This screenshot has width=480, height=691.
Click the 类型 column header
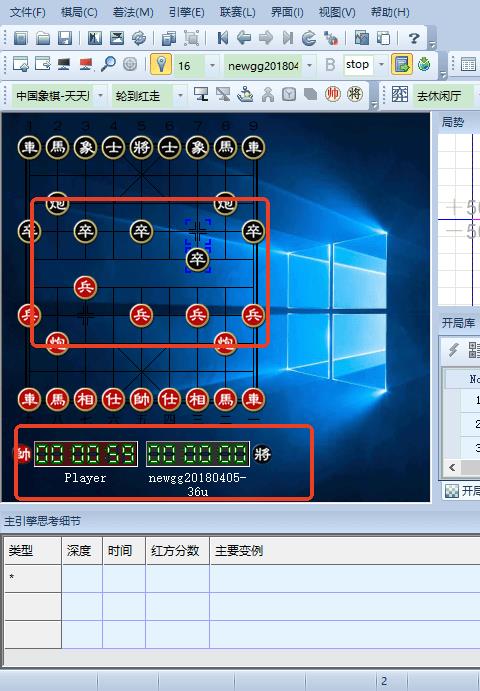coord(33,551)
